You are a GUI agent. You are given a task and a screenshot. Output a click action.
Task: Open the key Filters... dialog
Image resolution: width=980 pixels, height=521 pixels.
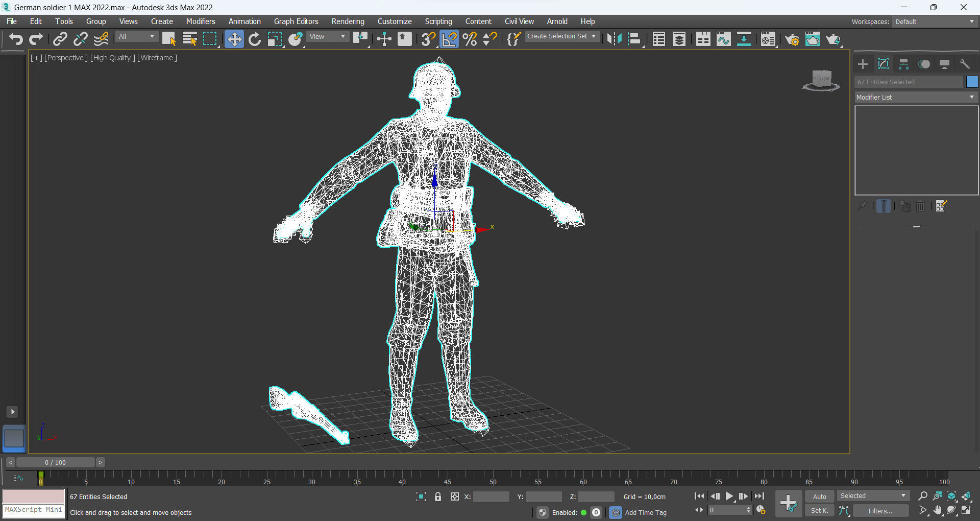pos(880,511)
